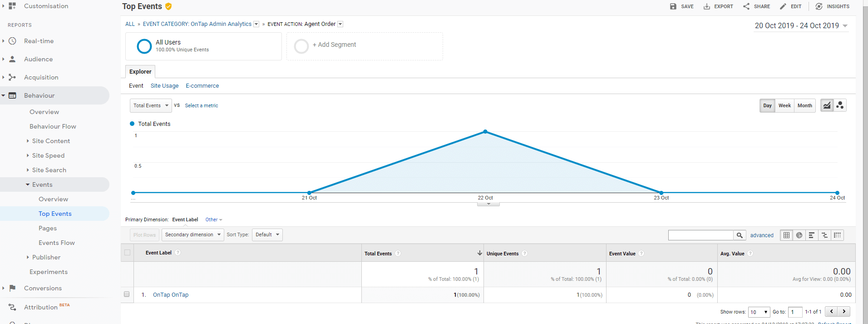Screen dimensions: 868x324
Task: Set graph interval to Month
Action: 805,105
